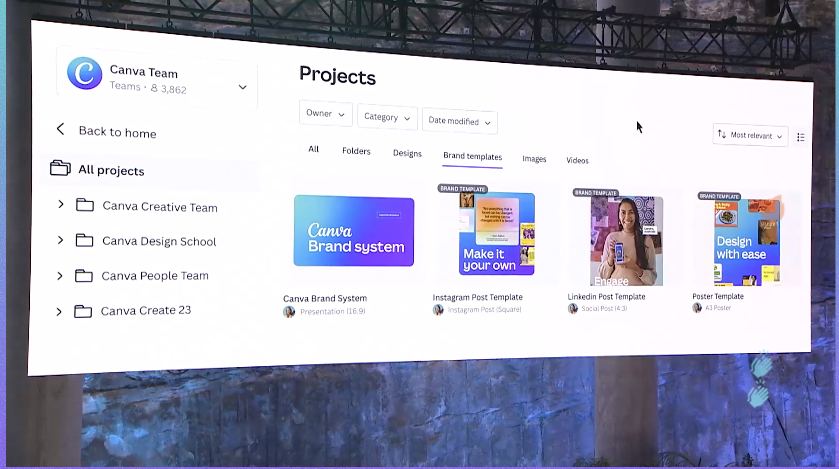Select All projects folder icon
The image size is (839, 469).
click(x=60, y=168)
